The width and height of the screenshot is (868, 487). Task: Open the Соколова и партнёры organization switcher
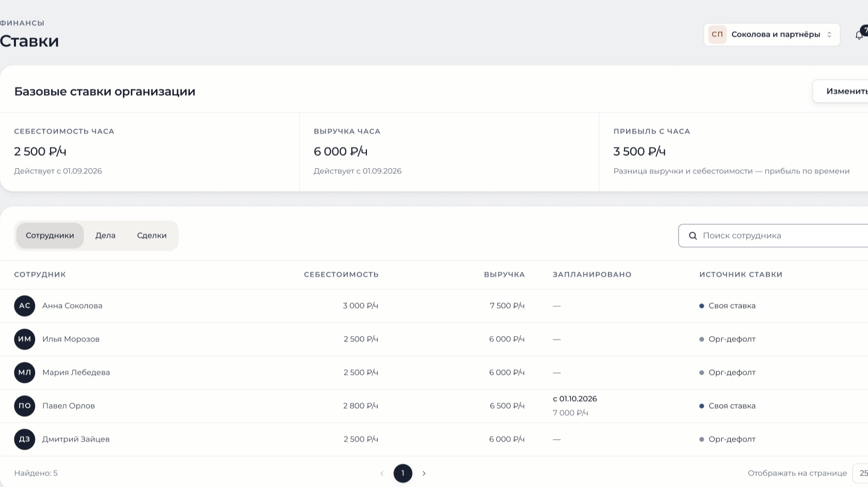(x=772, y=35)
